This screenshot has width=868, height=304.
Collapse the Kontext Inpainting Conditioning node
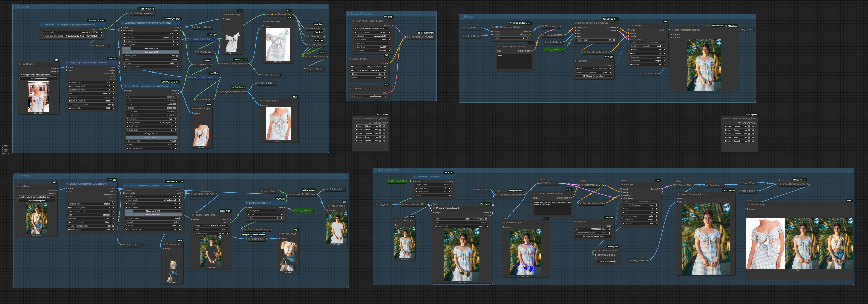576,23
